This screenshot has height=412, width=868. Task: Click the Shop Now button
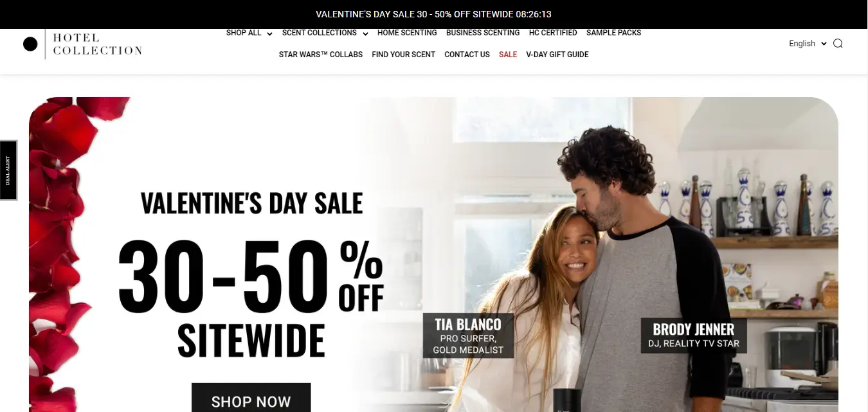[251, 399]
